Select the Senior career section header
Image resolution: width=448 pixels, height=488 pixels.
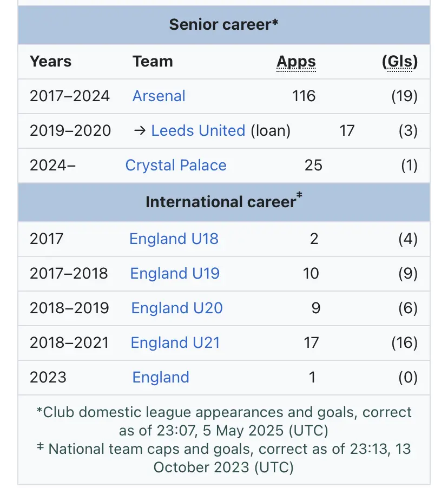(224, 24)
